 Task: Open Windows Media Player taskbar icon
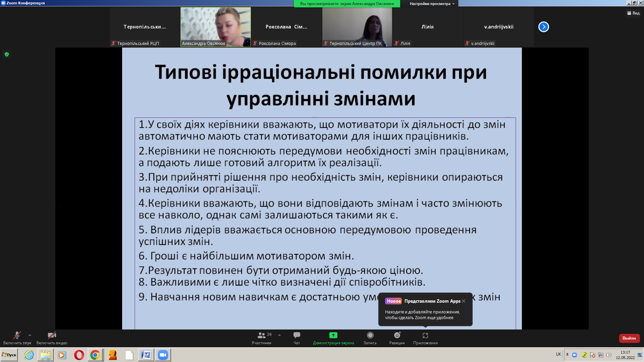tap(62, 355)
